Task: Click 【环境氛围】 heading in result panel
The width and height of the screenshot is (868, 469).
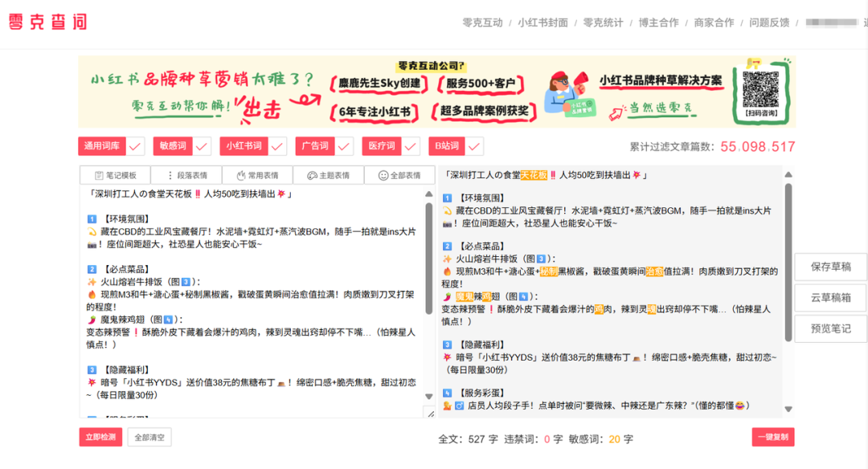Action: pos(481,198)
